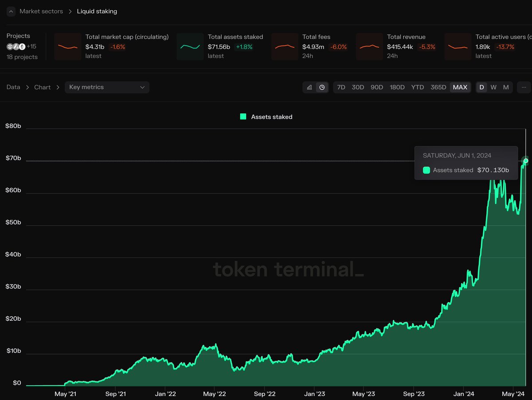Click the May '24 x-axis label

pos(514,393)
